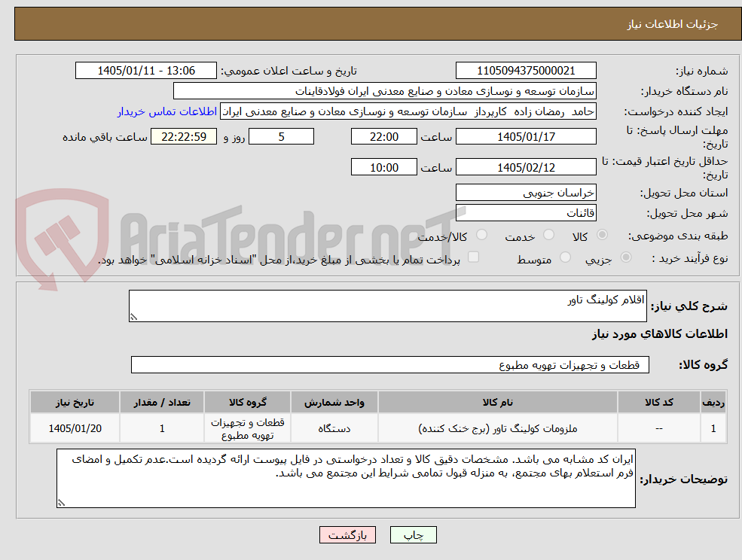Click the جزئیات اطلاعات نیاز header title
742x560 pixels.
(x=673, y=24)
